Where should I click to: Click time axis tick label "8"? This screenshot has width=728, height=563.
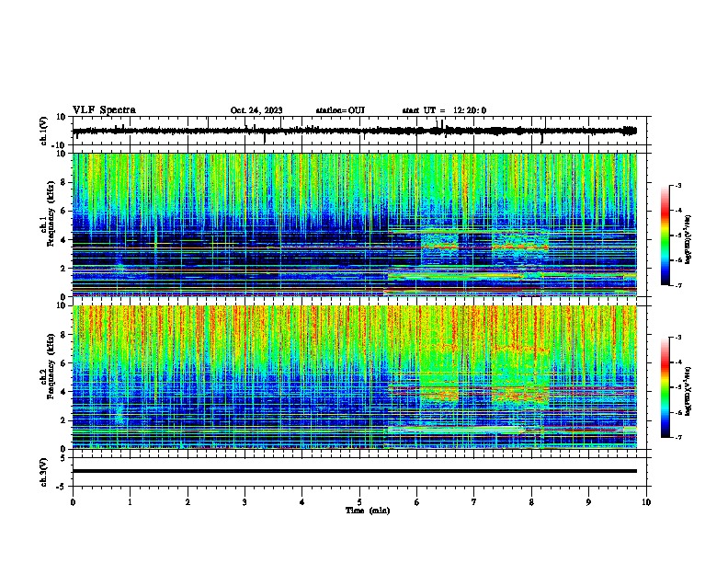tap(531, 502)
